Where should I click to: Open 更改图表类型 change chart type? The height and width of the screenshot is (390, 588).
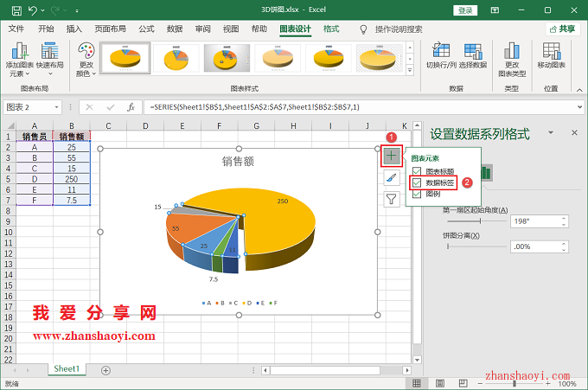(512, 60)
